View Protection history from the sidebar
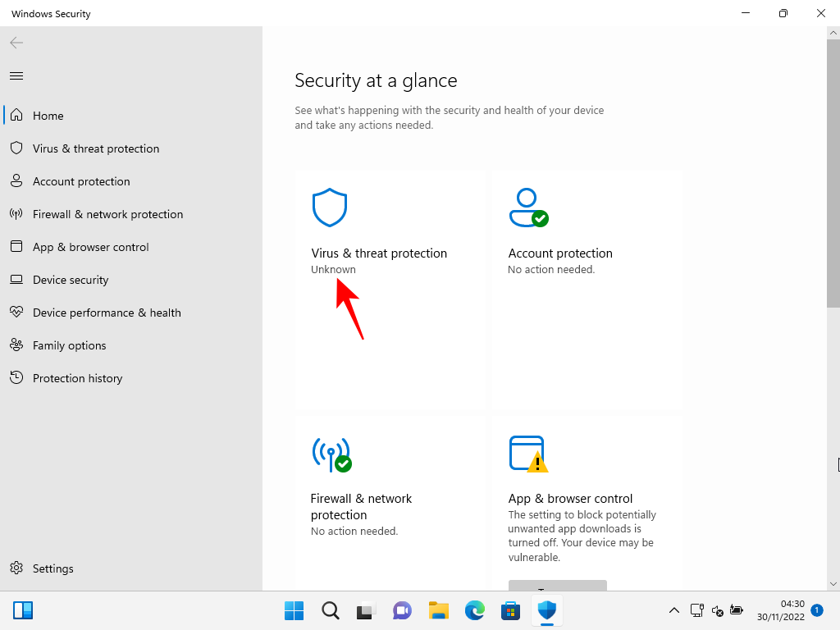This screenshot has height=630, width=840. (x=77, y=378)
